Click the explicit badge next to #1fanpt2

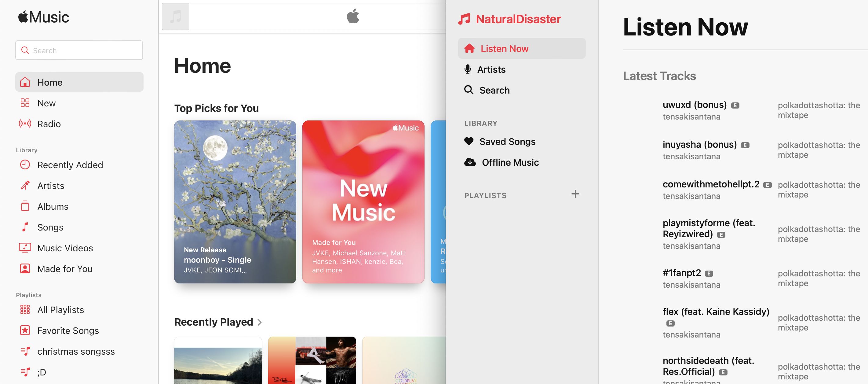tap(709, 274)
